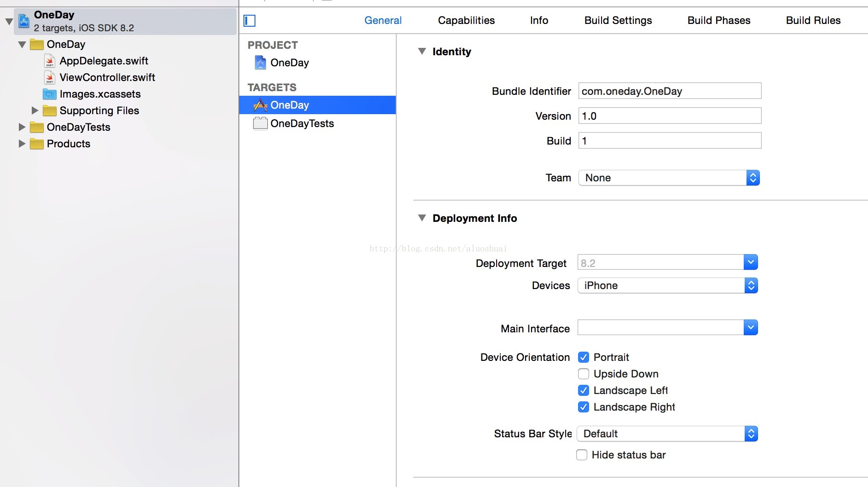Click the '2 targets, iOS SDK 8.2' subtitle

84,28
